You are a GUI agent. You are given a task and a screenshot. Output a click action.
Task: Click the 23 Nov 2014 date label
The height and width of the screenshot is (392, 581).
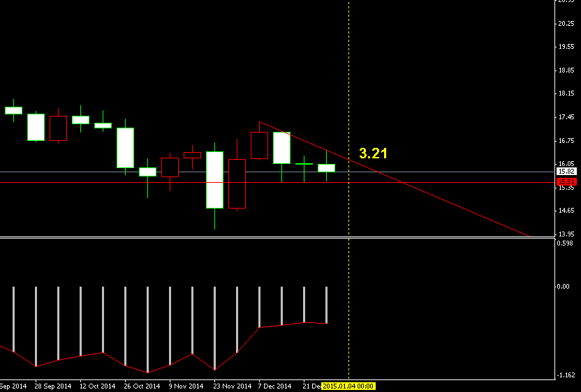pos(232,386)
